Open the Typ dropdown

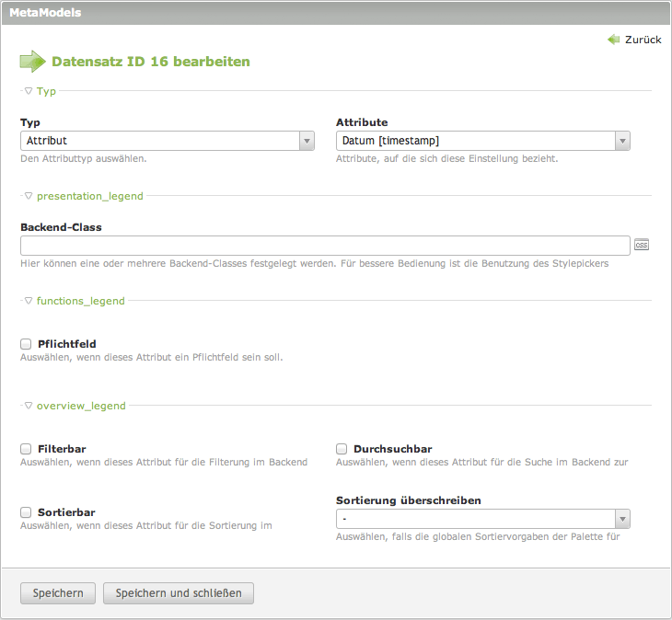tap(168, 141)
